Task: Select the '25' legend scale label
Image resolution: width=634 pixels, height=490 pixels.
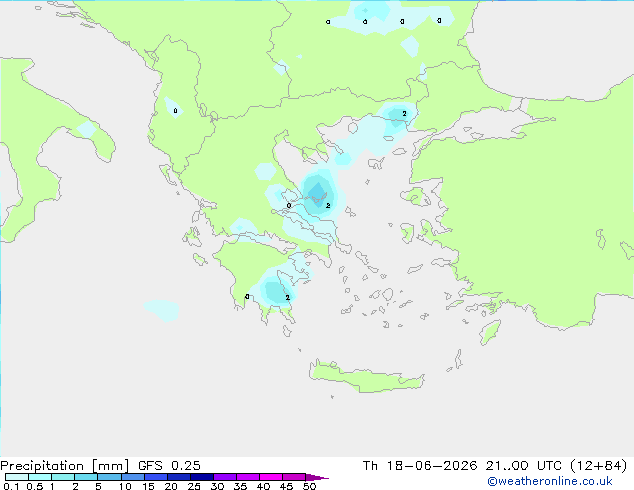Action: [194, 486]
